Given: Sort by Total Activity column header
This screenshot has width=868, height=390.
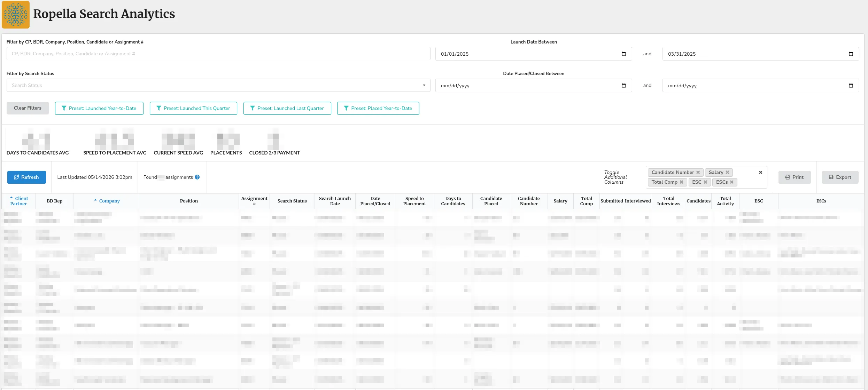Looking at the screenshot, I should click(x=726, y=201).
